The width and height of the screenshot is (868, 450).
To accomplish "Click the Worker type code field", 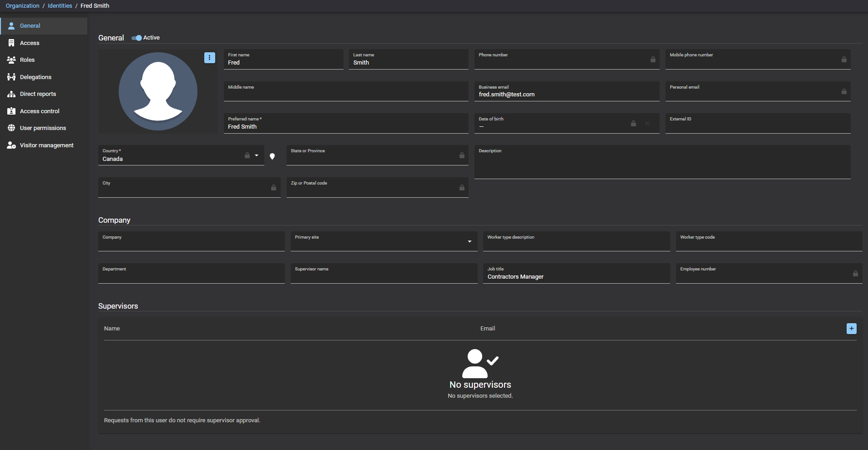I will coord(769,241).
